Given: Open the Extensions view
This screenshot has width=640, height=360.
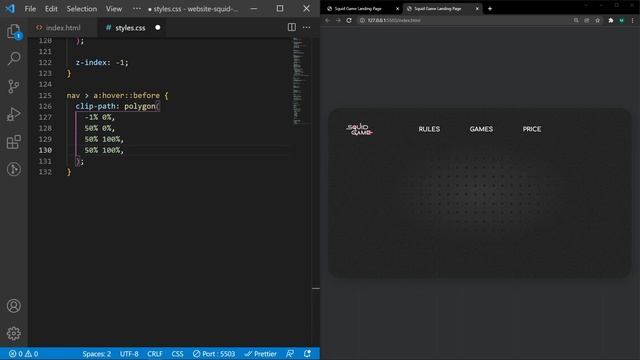Looking at the screenshot, I should click(13, 142).
